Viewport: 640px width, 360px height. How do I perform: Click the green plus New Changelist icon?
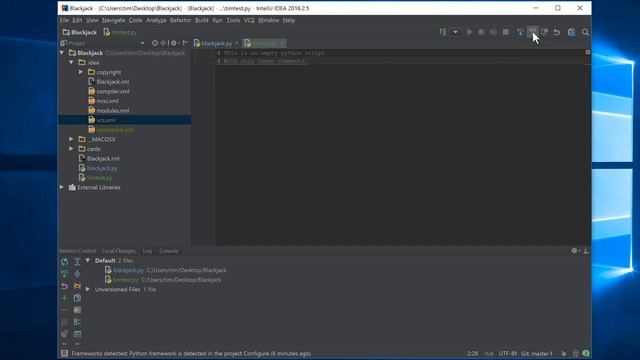[x=64, y=298]
